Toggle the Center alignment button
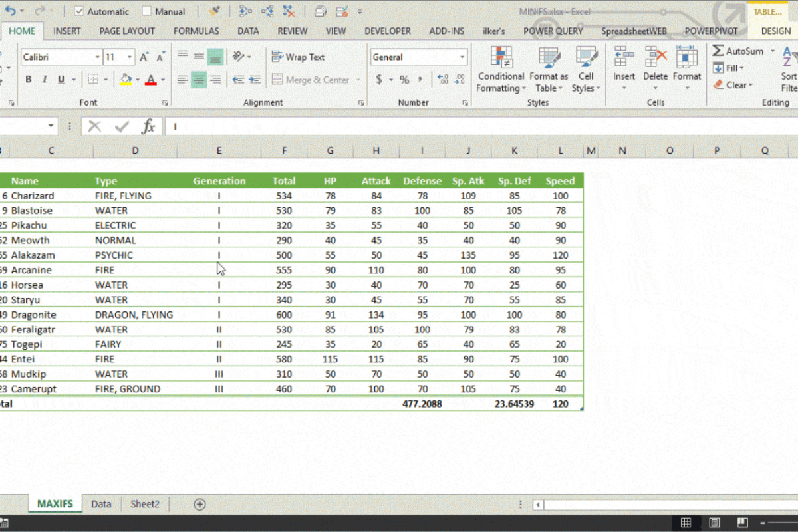Image resolution: width=798 pixels, height=532 pixels. (x=199, y=80)
